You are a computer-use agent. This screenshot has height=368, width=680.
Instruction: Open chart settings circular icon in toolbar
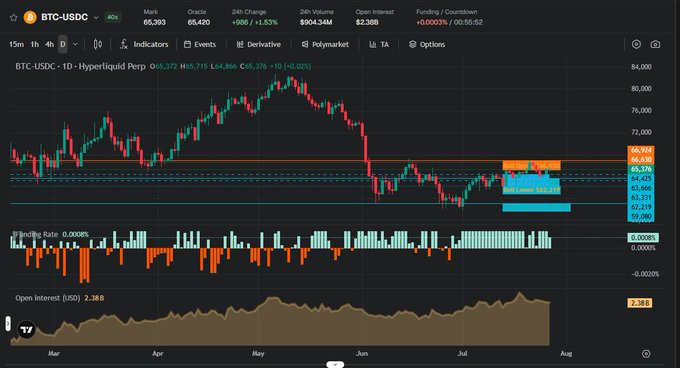(x=636, y=44)
